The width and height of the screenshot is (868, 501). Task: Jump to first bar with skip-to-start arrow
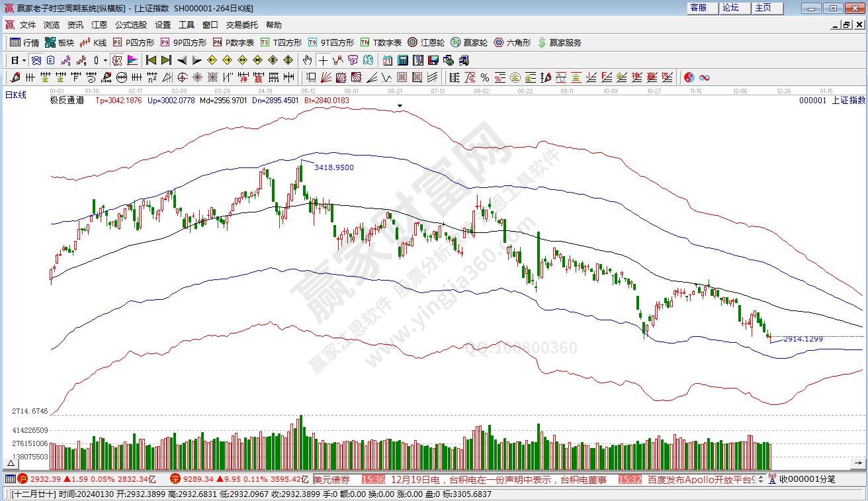coord(151,60)
